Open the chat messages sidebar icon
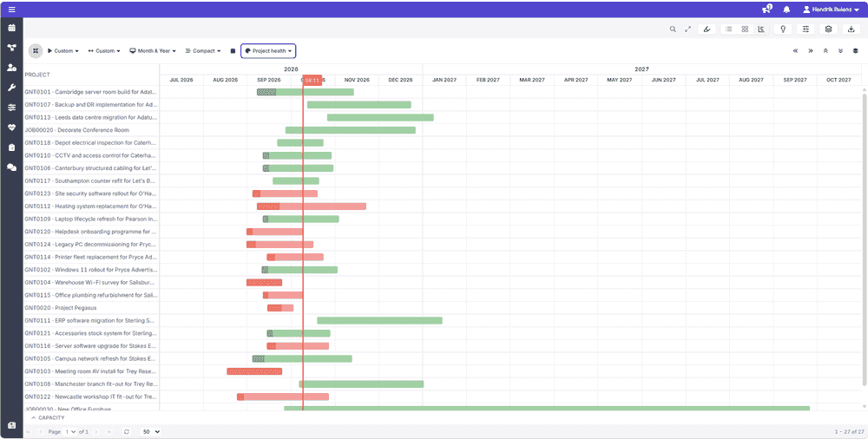 click(x=11, y=167)
